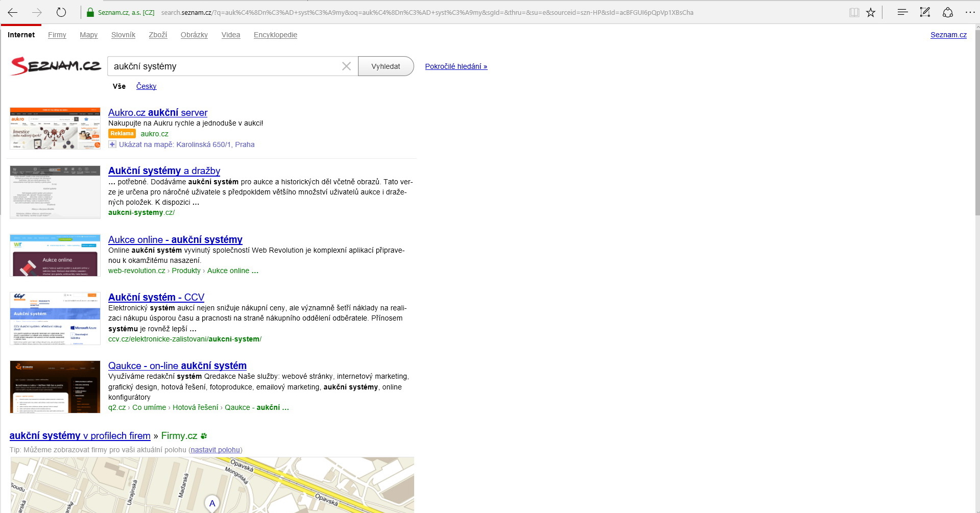This screenshot has height=513, width=980.
Task: Open Qaukce - on-line aukční systém result
Action: click(x=177, y=365)
